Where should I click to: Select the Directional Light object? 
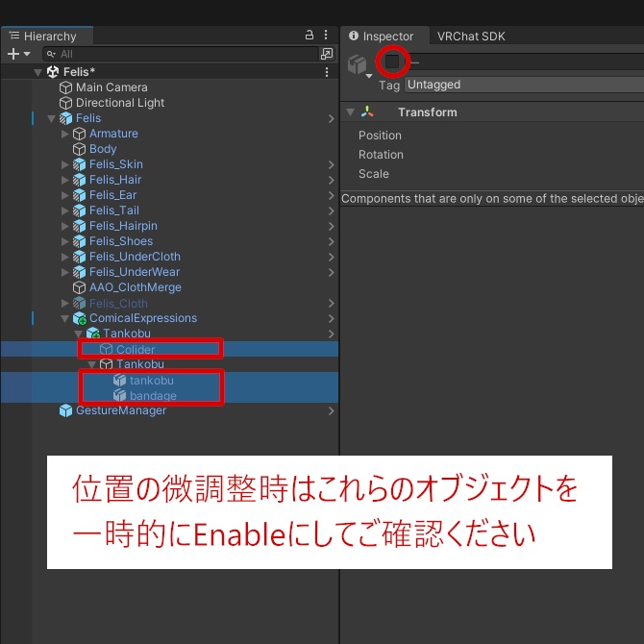tap(120, 103)
